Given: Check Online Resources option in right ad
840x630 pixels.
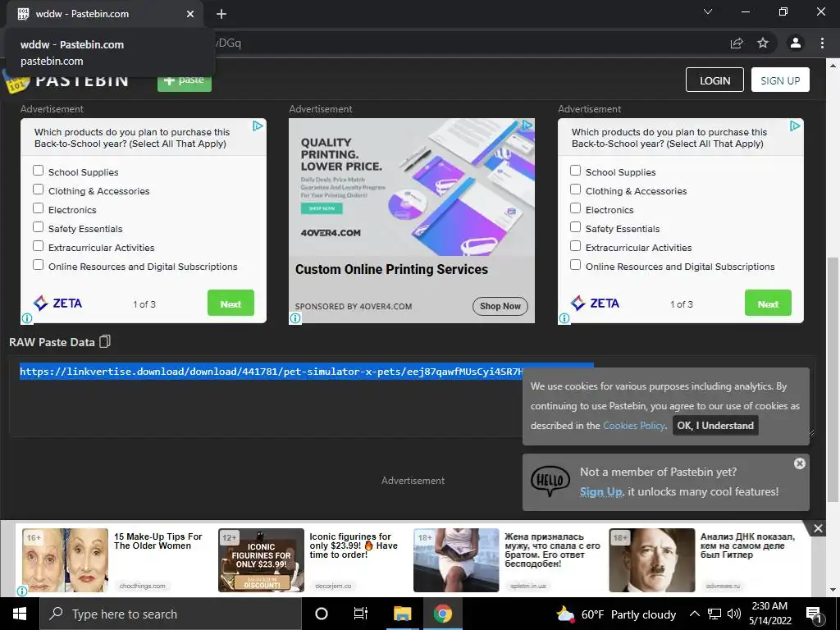Looking at the screenshot, I should (x=575, y=265).
